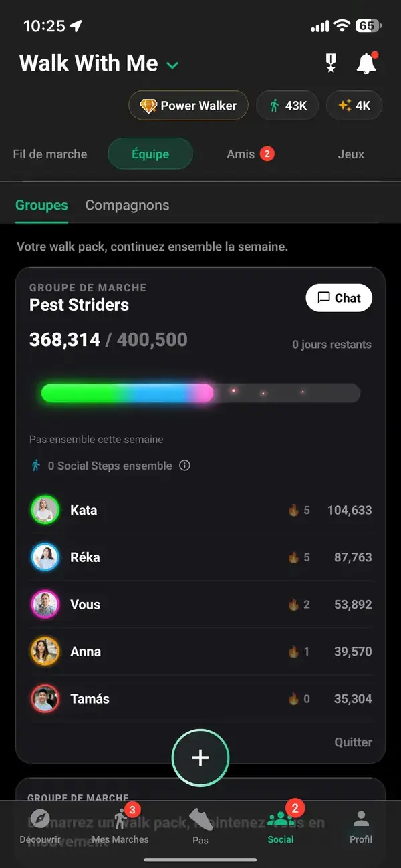Open the Pest Striders Chat
The height and width of the screenshot is (868, 401).
tap(339, 298)
